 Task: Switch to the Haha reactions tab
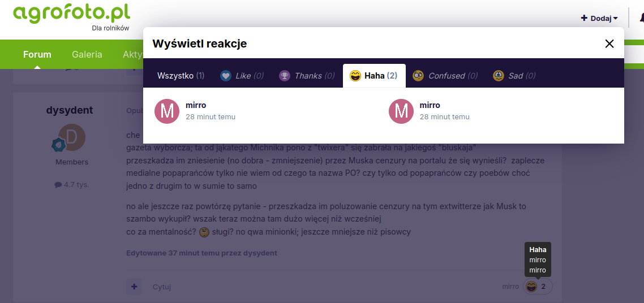coord(374,76)
